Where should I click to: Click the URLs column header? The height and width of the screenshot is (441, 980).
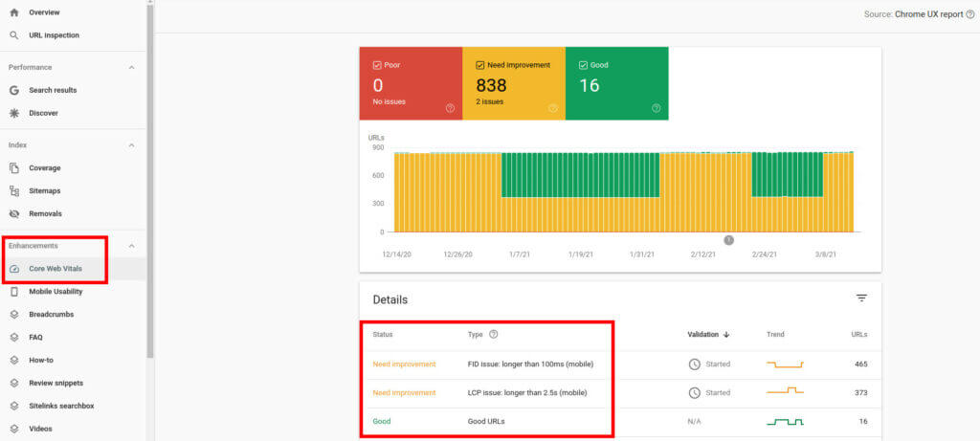point(858,335)
